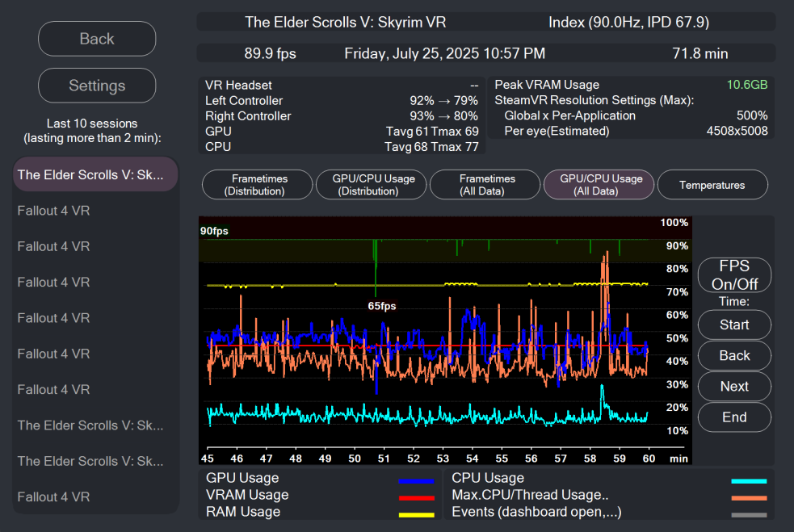794x532 pixels.
Task: Step timeline Back one page
Action: tap(734, 355)
